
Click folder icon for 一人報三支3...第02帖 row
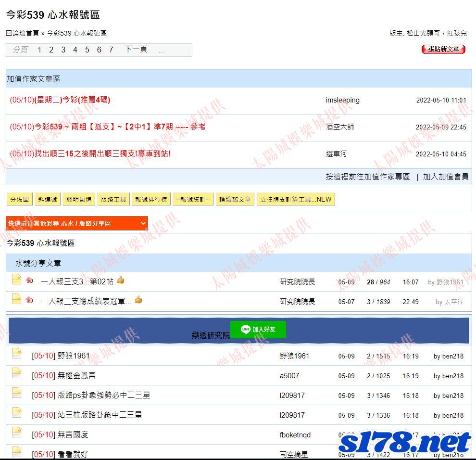pyautogui.click(x=16, y=279)
